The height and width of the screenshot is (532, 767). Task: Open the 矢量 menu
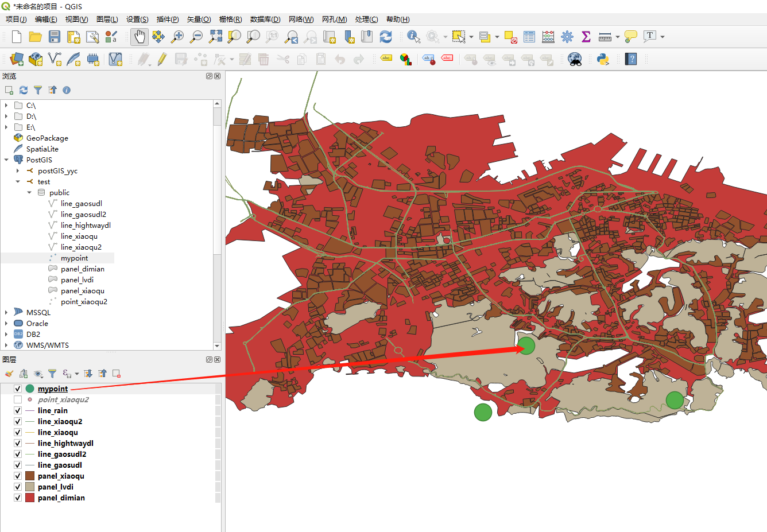click(199, 19)
